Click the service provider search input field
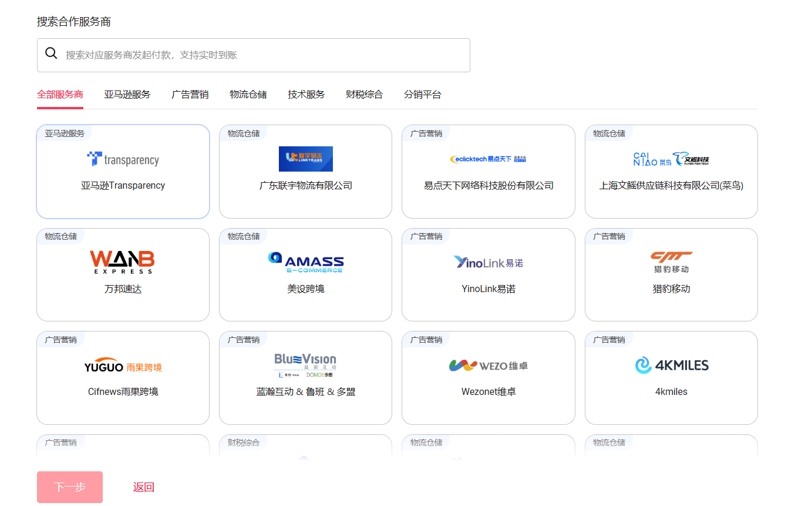This screenshot has height=506, width=812. [253, 55]
